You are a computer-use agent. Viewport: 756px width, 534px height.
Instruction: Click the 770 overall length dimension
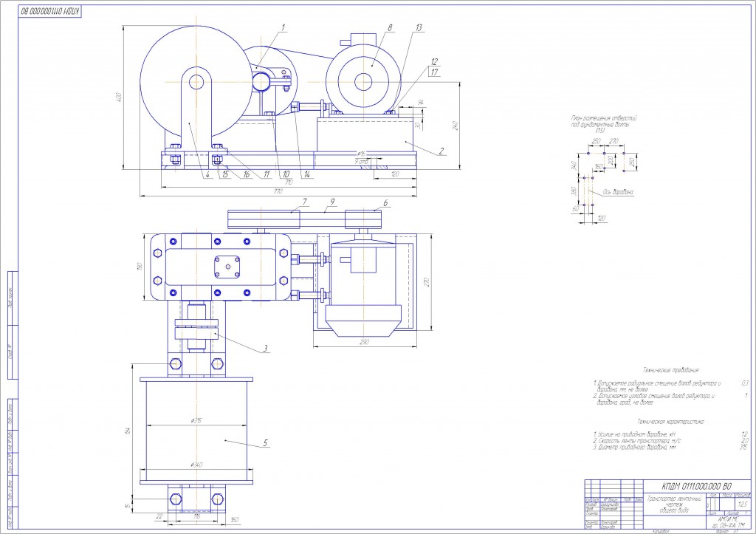point(278,191)
